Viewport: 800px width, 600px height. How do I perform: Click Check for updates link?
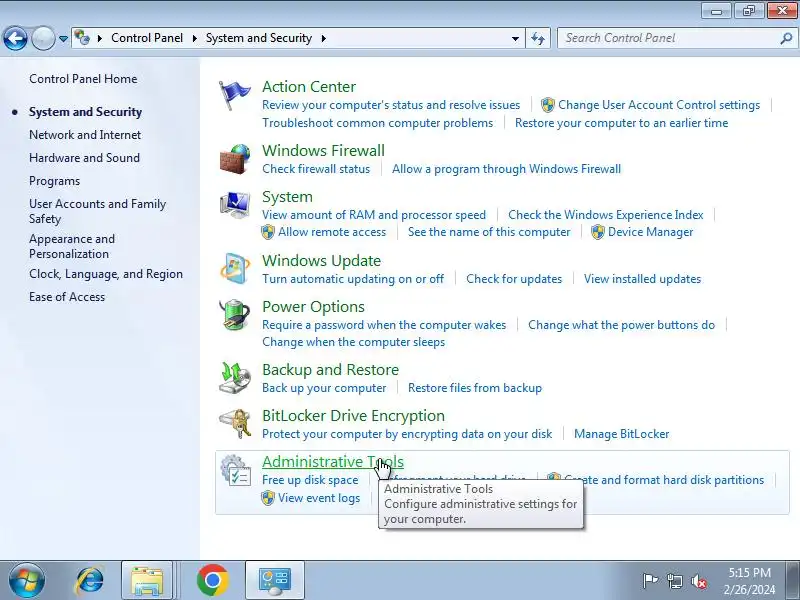click(514, 279)
